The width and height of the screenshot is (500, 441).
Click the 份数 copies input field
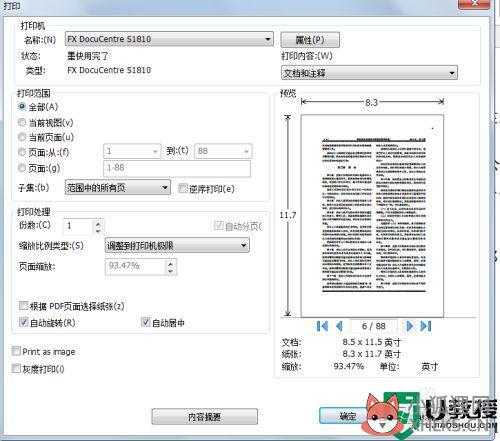coord(78,226)
